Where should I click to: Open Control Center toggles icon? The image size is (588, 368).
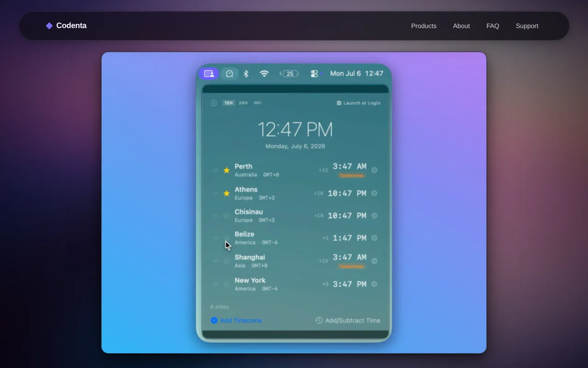314,74
